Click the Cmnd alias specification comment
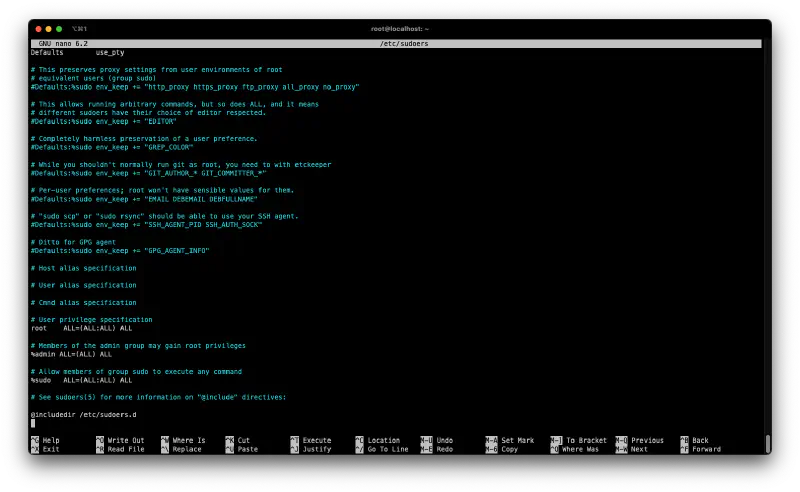The image size is (800, 492). 84,303
